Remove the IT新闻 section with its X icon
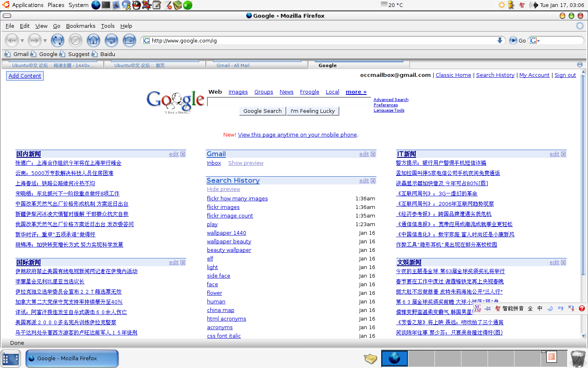 point(563,154)
